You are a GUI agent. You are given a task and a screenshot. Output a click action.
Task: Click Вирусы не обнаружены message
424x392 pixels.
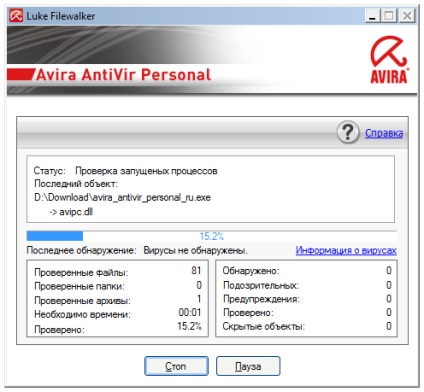pyautogui.click(x=195, y=250)
